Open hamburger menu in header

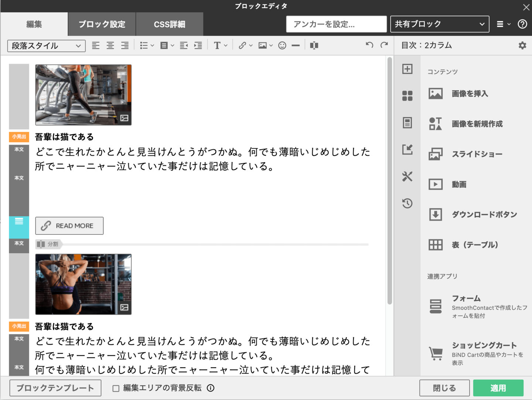pyautogui.click(x=503, y=24)
